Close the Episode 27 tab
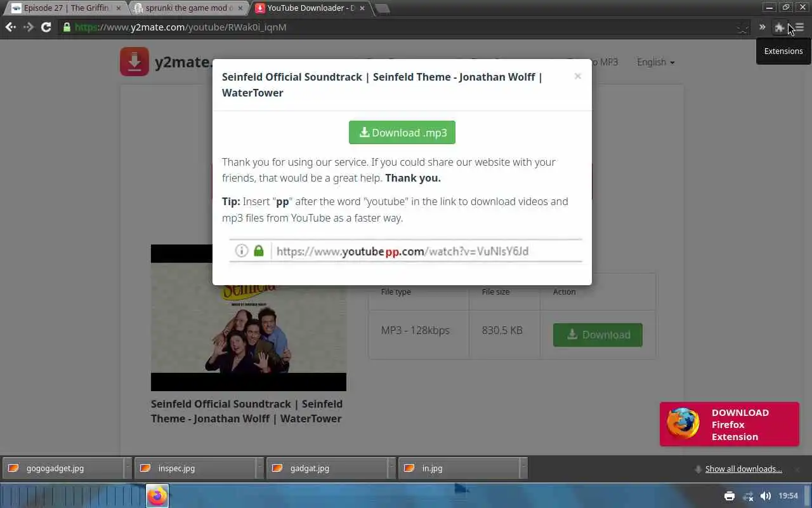The image size is (812, 508). (118, 8)
